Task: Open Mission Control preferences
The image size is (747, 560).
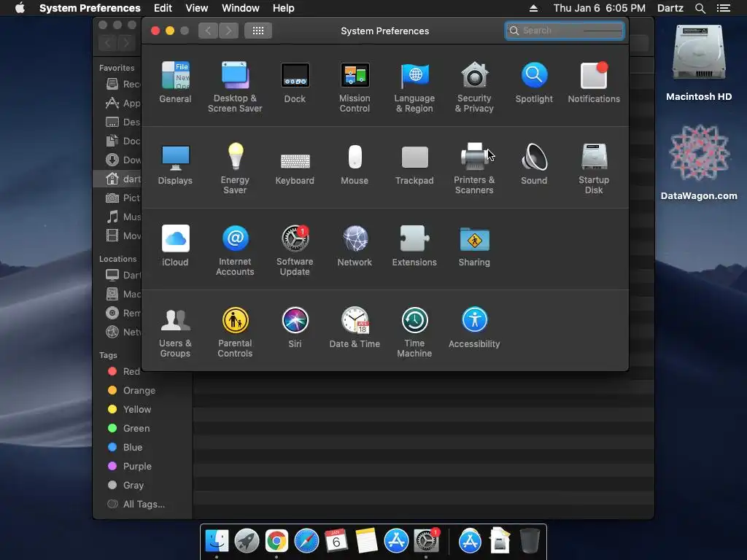Action: pyautogui.click(x=355, y=87)
